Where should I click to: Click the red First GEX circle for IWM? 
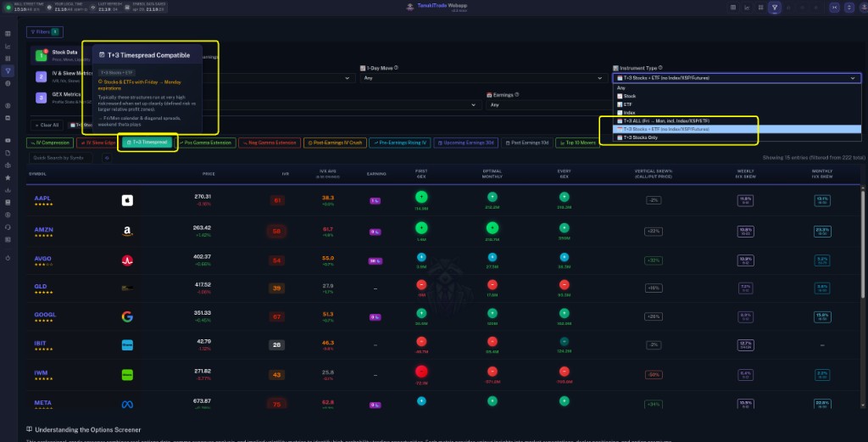click(x=421, y=372)
